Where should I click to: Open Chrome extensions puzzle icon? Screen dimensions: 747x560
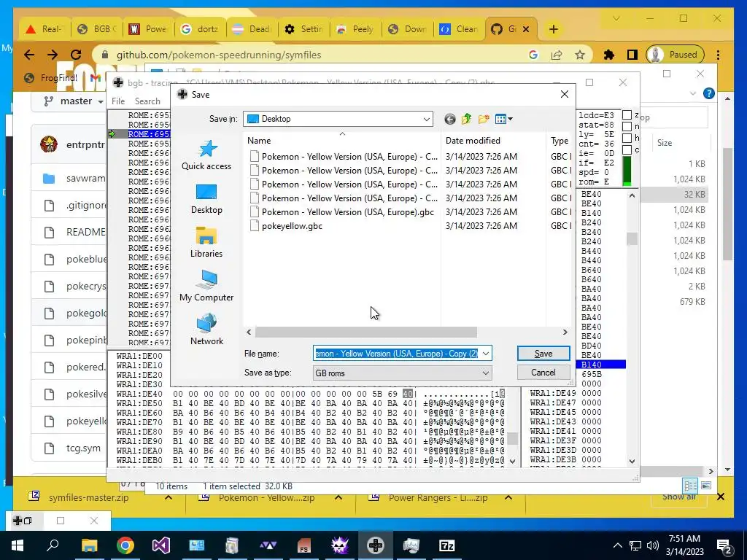tap(609, 55)
